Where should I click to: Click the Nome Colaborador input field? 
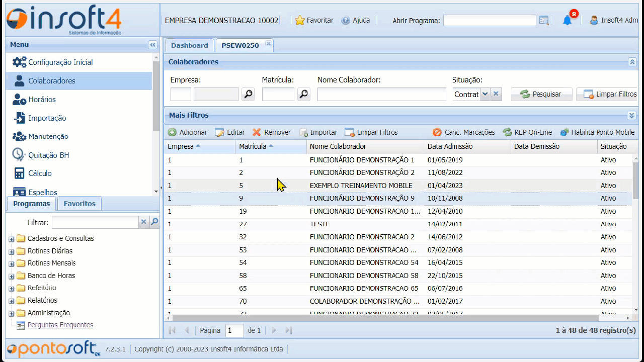point(381,94)
